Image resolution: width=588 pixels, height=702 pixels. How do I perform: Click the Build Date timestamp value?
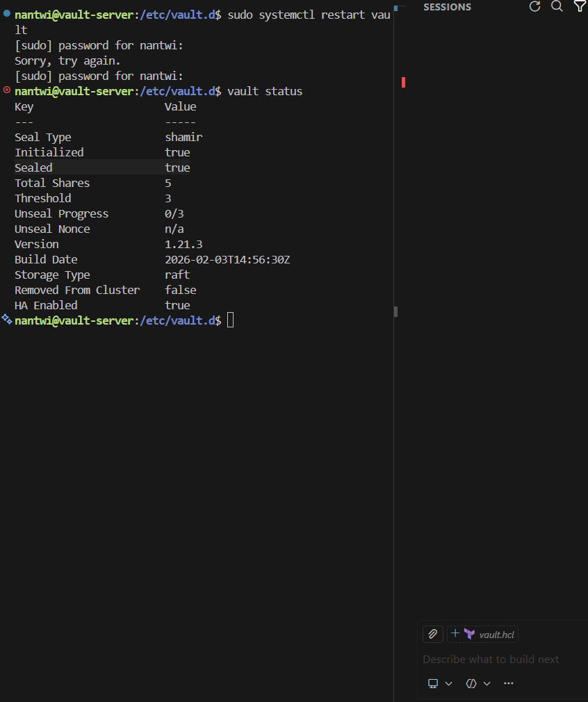(x=227, y=259)
